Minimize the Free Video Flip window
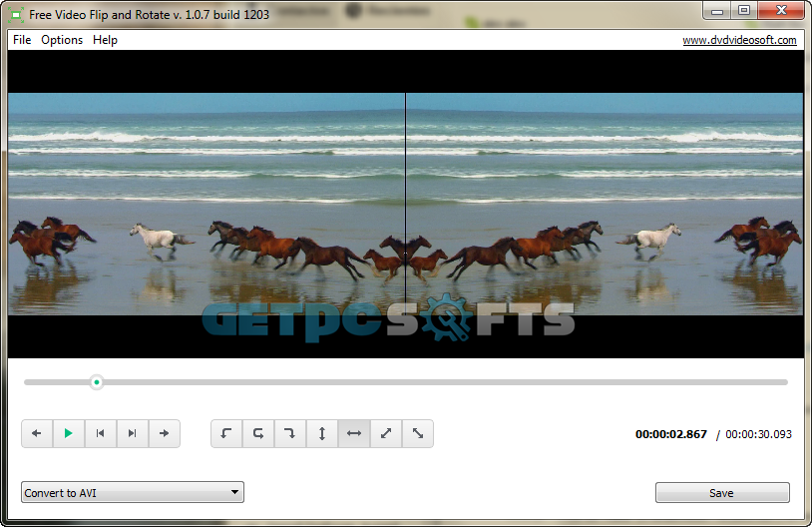This screenshot has height=527, width=812. point(717,11)
